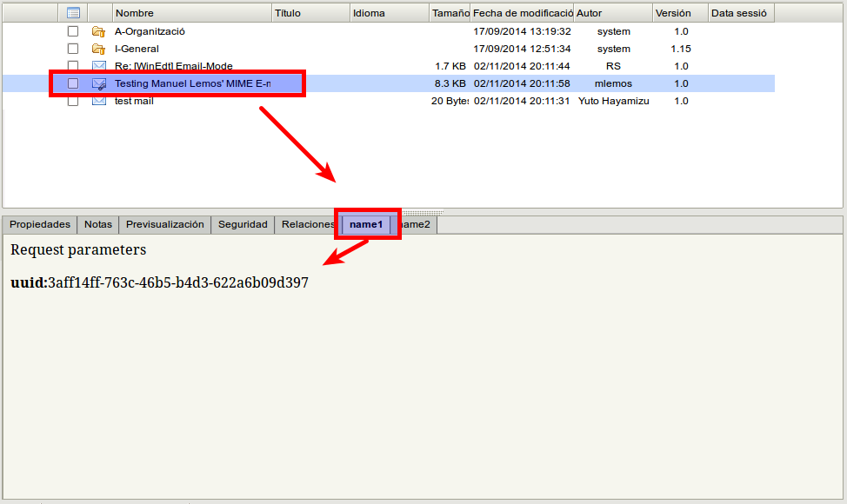Click the Testing Manuel Lemos' MIME mail icon
The image size is (847, 504).
pyautogui.click(x=99, y=83)
